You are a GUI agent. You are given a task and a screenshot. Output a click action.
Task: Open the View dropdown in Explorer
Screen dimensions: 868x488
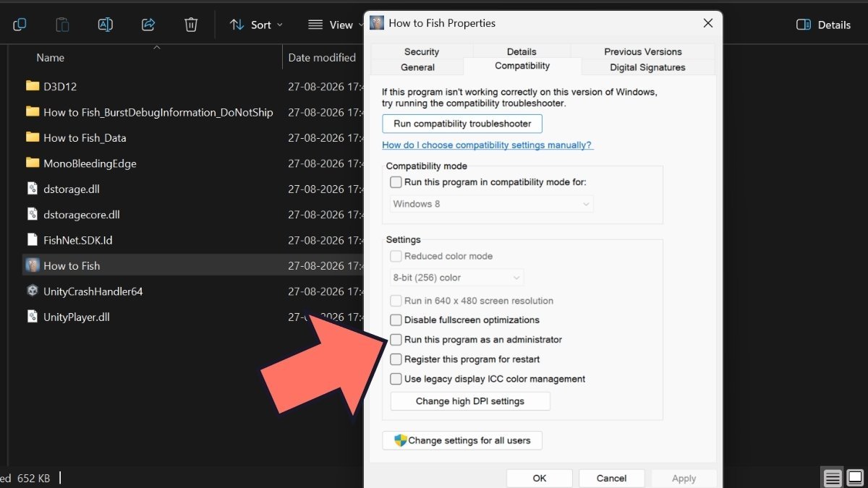pos(336,25)
